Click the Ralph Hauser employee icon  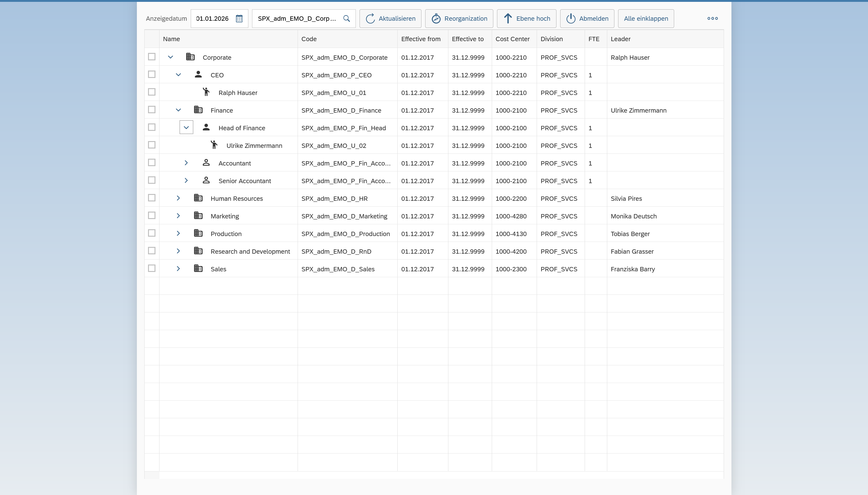[206, 92]
